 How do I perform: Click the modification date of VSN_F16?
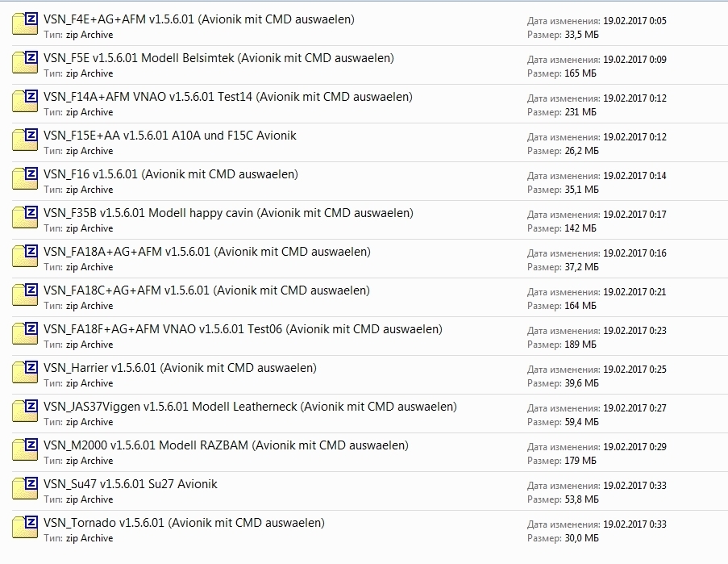[x=634, y=176]
